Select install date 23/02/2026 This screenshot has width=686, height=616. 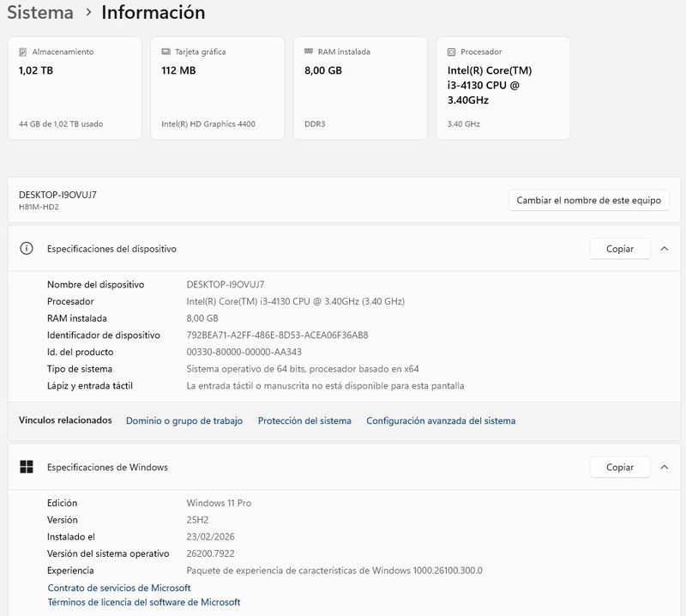pyautogui.click(x=210, y=537)
